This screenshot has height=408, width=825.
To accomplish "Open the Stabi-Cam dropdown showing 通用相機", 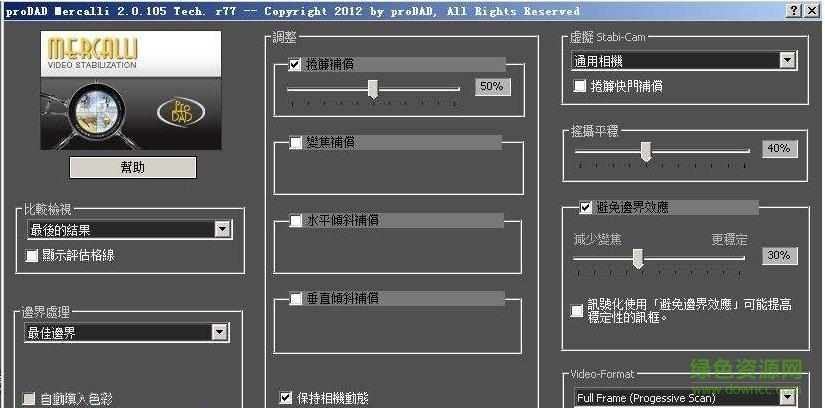I will (683, 61).
